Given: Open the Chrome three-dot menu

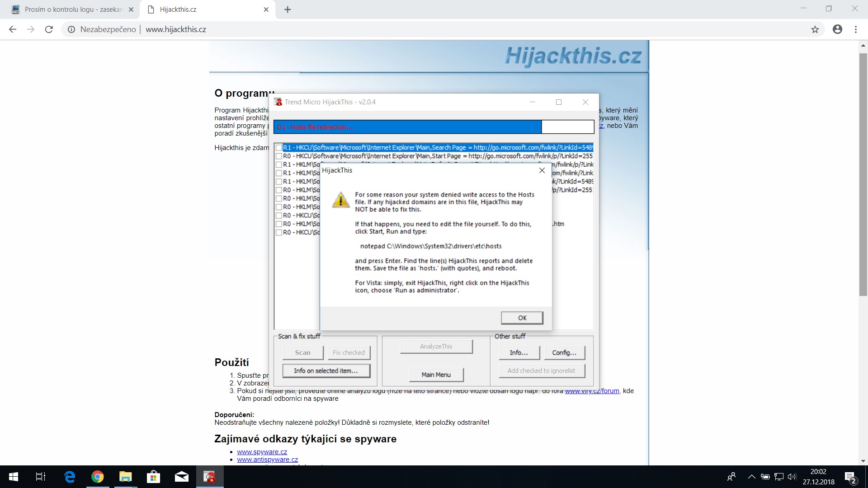Looking at the screenshot, I should pos(856,29).
